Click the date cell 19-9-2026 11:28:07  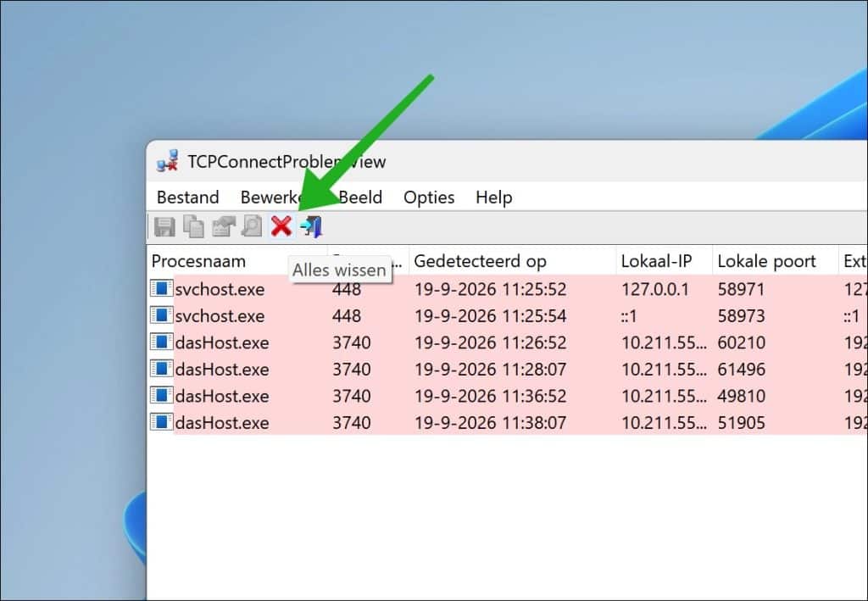(x=491, y=369)
